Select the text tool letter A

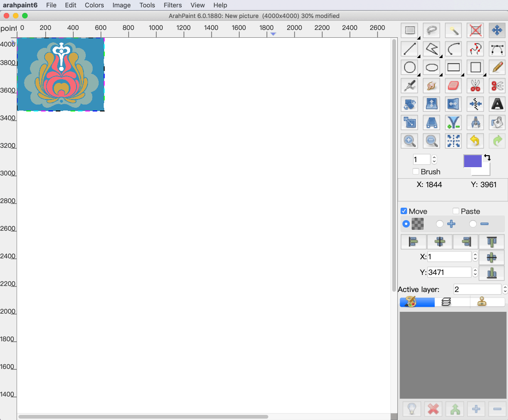[497, 104]
